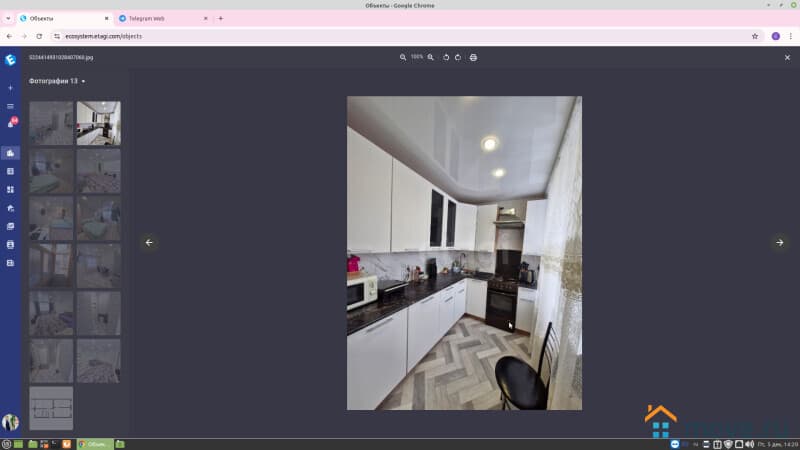The image size is (800, 450).
Task: Open a new Chrome tab
Action: (221, 18)
